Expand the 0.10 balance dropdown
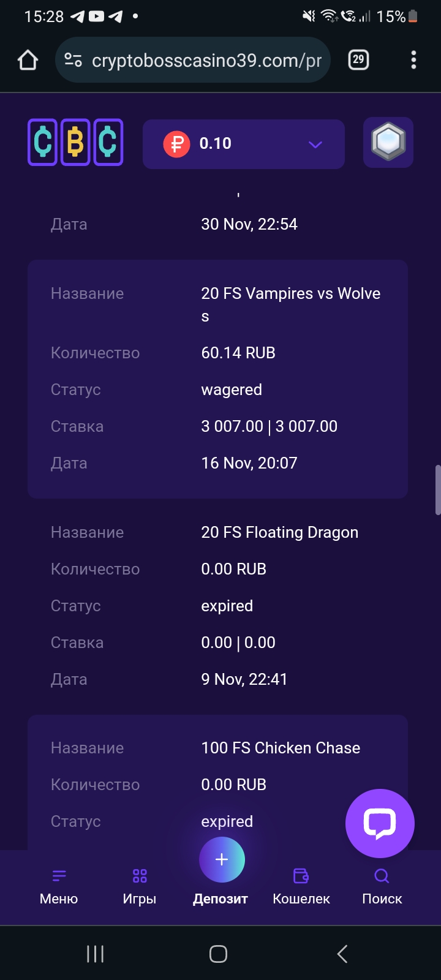Image resolution: width=441 pixels, height=980 pixels. [x=244, y=145]
